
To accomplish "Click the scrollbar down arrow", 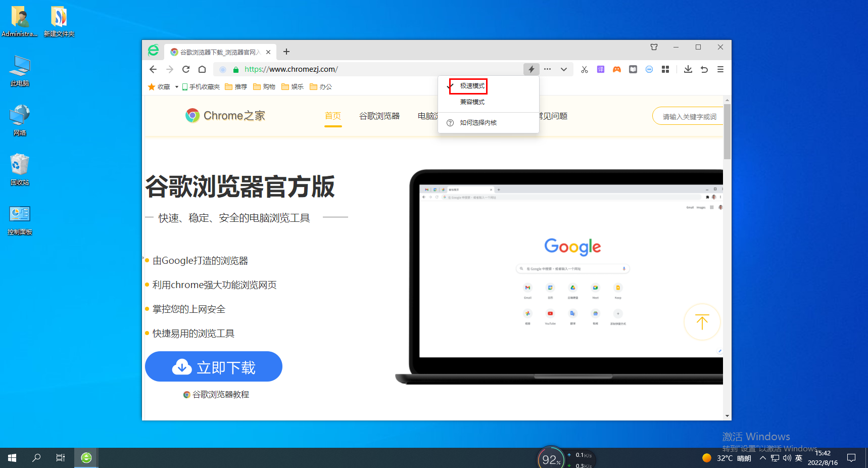I will (728, 416).
